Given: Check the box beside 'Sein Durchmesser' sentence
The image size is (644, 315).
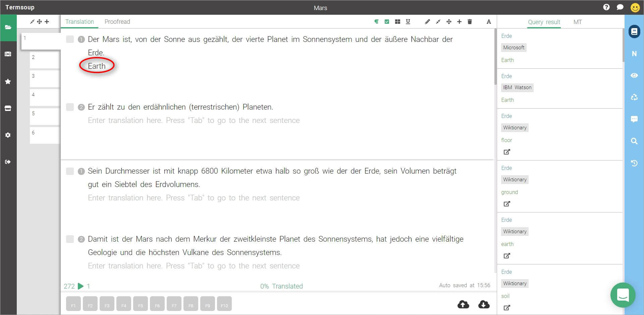Looking at the screenshot, I should click(70, 171).
